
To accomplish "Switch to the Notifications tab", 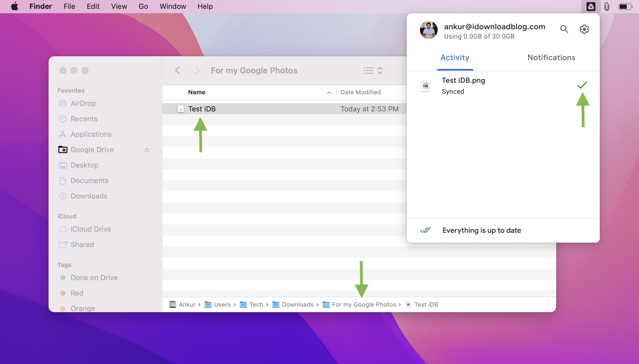I will [x=551, y=58].
